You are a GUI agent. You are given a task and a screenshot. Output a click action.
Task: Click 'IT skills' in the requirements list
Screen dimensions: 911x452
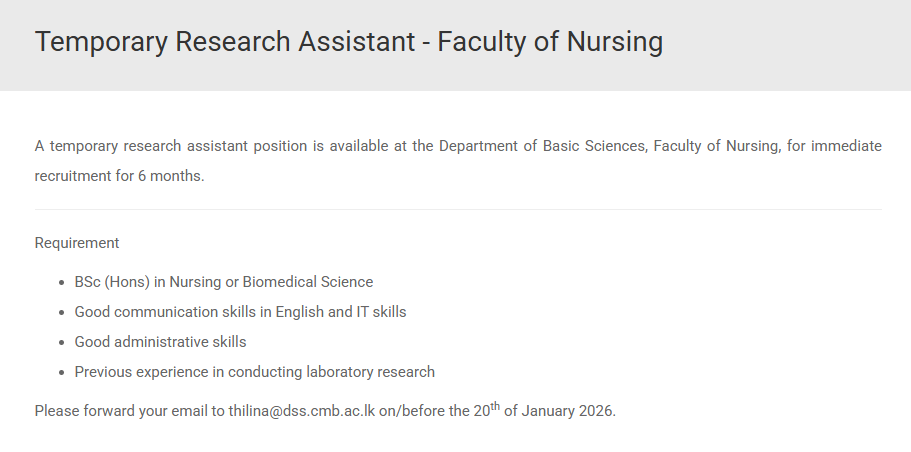click(381, 312)
